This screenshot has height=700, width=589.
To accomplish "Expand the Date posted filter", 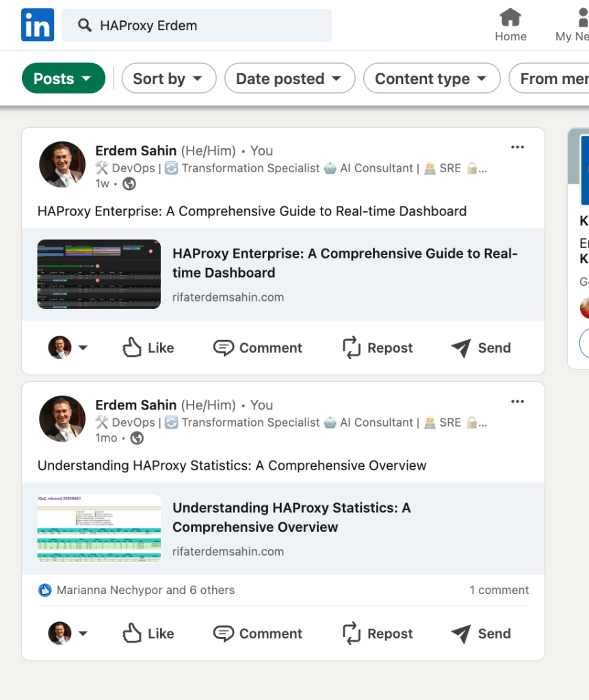I will tap(289, 78).
